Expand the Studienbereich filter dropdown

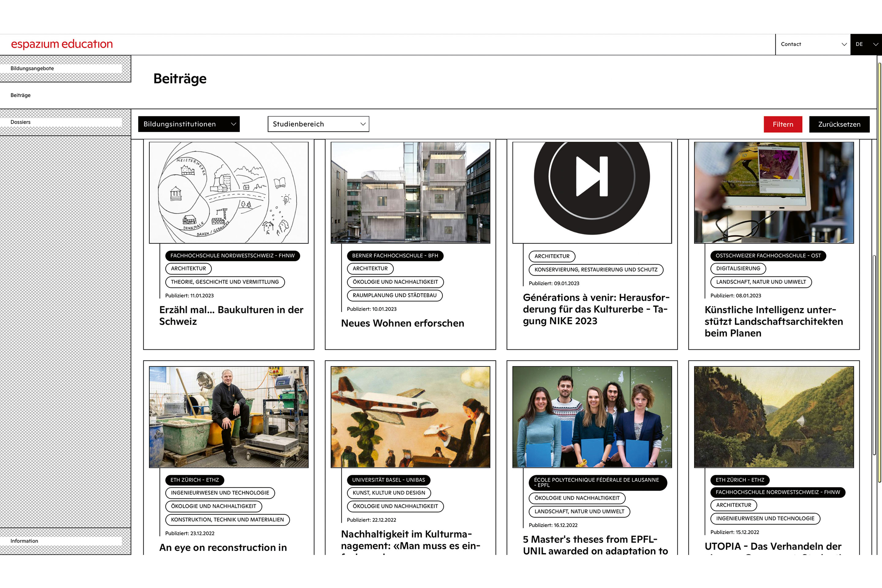318,124
